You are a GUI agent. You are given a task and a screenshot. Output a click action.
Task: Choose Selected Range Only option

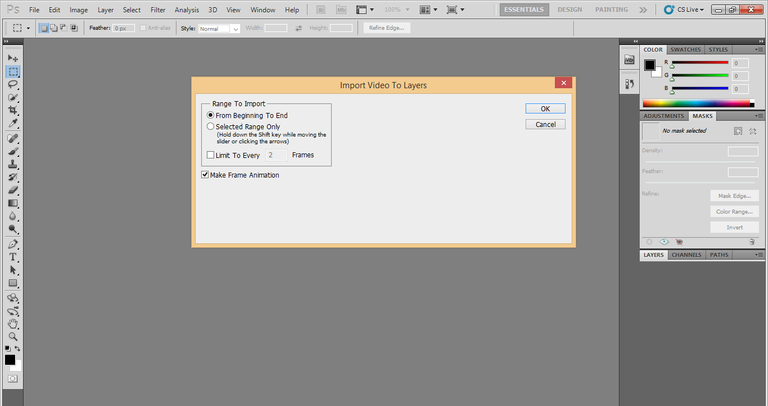click(243, 126)
